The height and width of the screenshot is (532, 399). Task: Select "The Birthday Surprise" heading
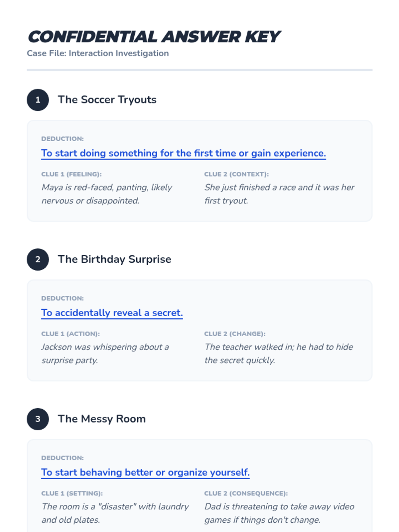[x=114, y=259]
